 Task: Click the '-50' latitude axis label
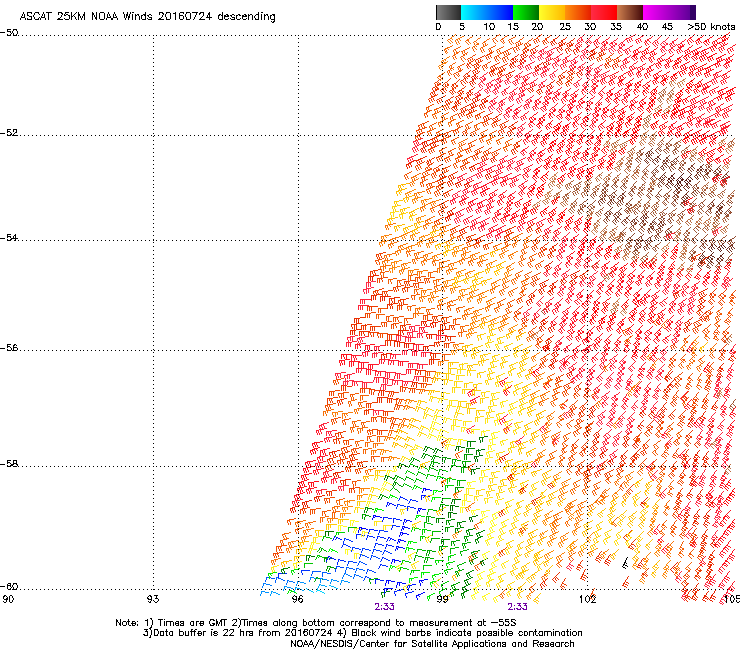click(9, 33)
